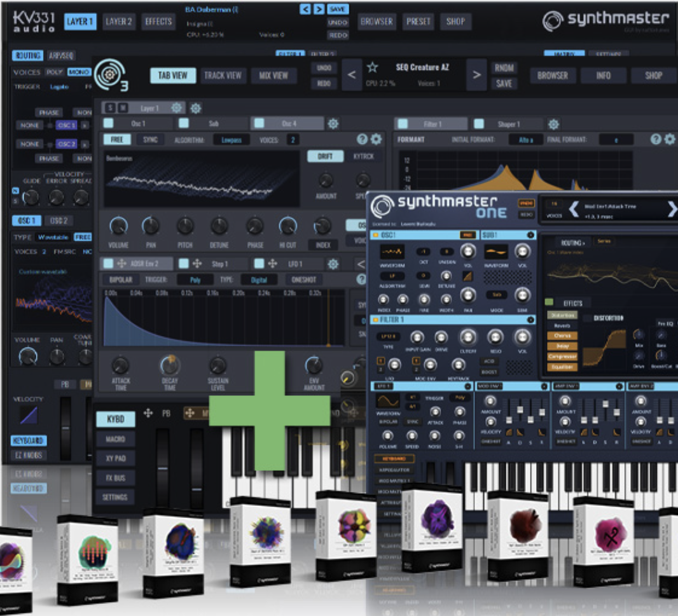This screenshot has height=616, width=678.
Task: Toggle Sub oscillator enable box
Action: pos(184,123)
